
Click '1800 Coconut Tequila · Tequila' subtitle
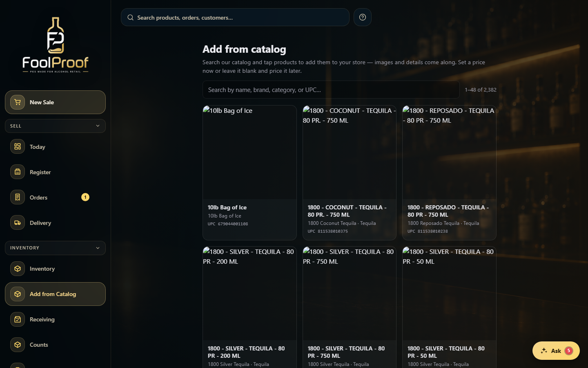pos(342,223)
